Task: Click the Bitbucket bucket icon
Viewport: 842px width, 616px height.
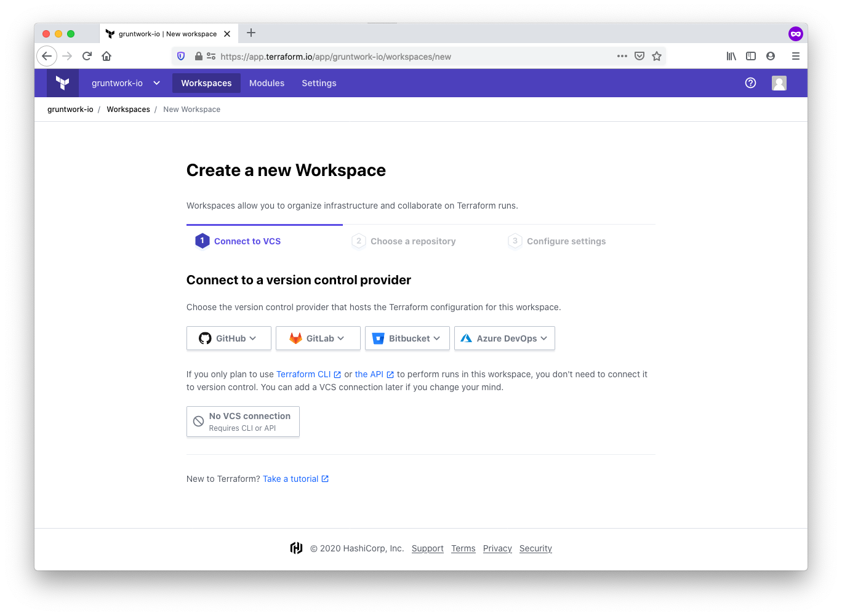Action: 378,338
